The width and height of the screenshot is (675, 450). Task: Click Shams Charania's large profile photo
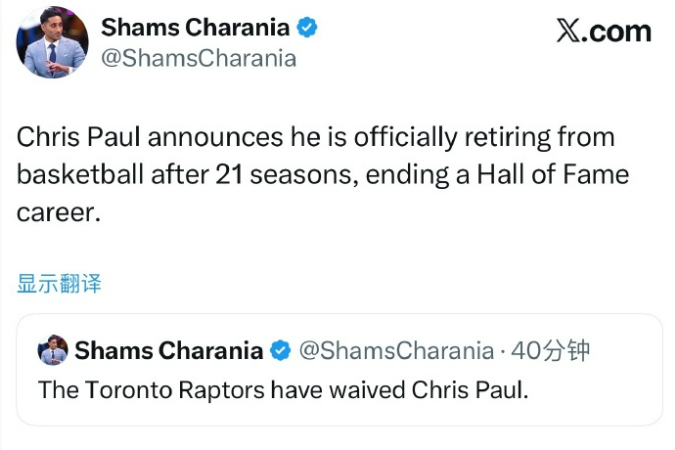pos(52,42)
